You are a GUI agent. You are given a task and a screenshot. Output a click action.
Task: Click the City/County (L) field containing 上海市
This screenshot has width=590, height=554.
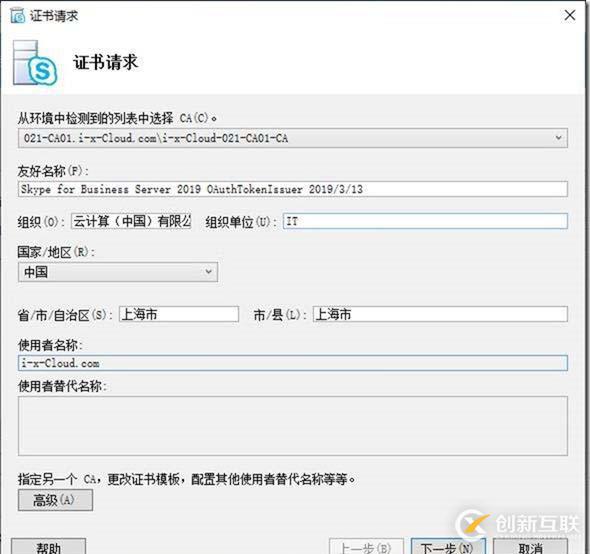click(440, 314)
